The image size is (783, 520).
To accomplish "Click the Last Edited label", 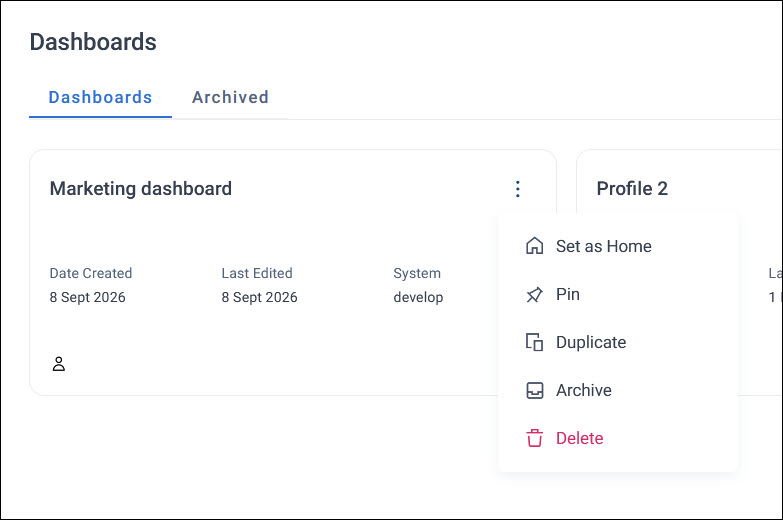I will [257, 273].
